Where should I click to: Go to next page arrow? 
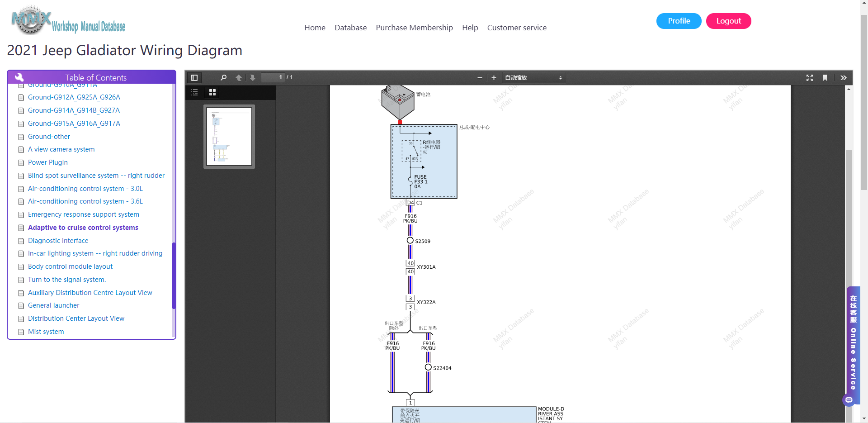(x=253, y=78)
